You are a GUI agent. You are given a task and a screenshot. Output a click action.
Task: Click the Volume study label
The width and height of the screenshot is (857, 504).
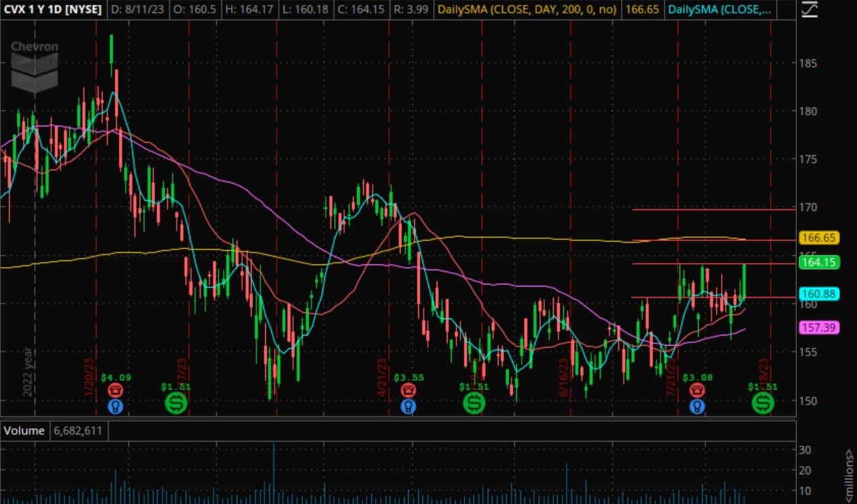pos(24,431)
